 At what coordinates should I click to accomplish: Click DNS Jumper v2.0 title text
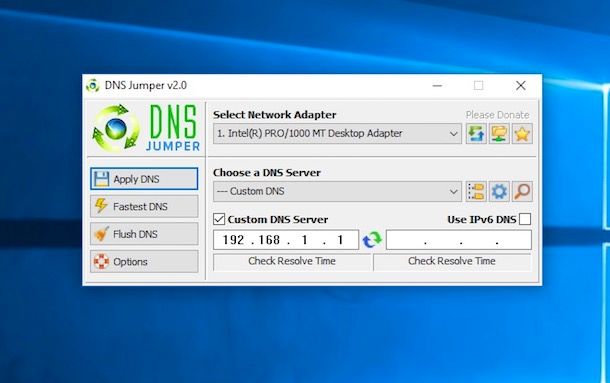[146, 85]
